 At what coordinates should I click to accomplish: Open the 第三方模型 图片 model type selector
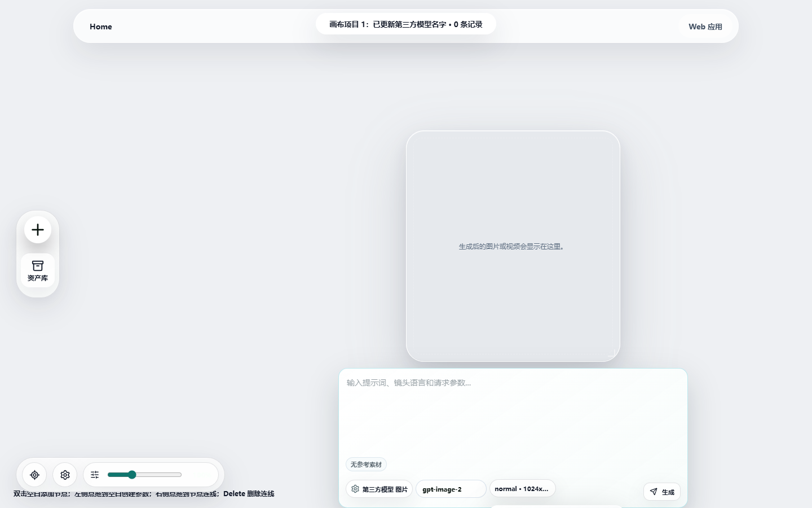(379, 489)
